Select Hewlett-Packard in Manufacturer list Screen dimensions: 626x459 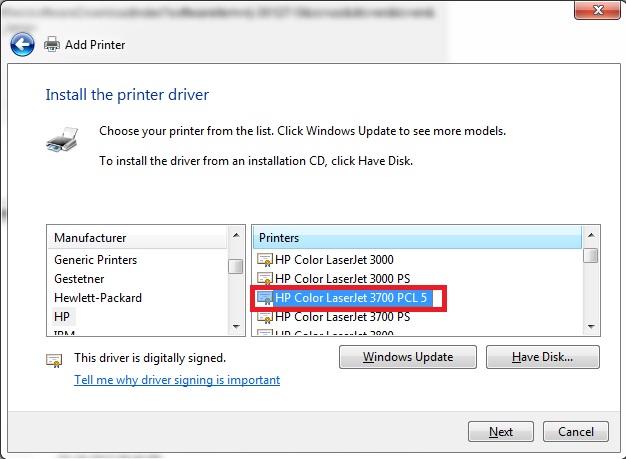98,298
